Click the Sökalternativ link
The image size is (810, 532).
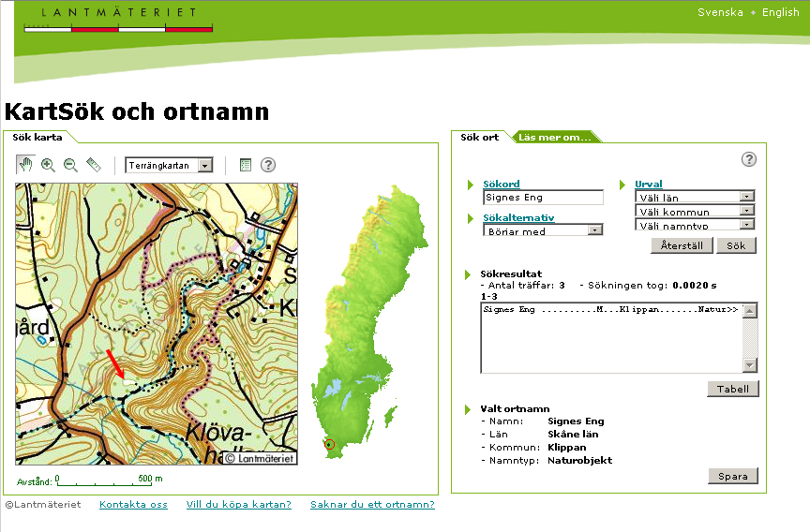click(518, 217)
